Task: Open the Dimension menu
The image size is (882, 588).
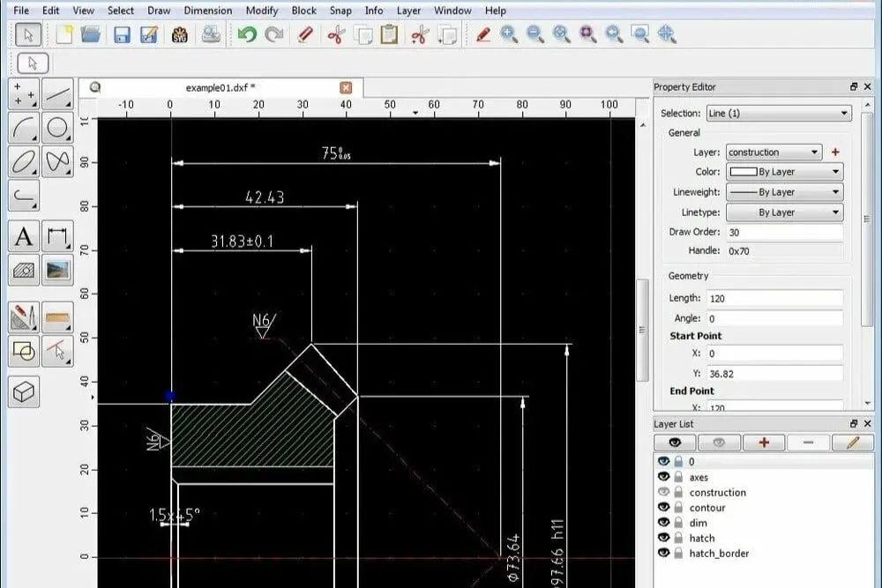Action: 207,10
